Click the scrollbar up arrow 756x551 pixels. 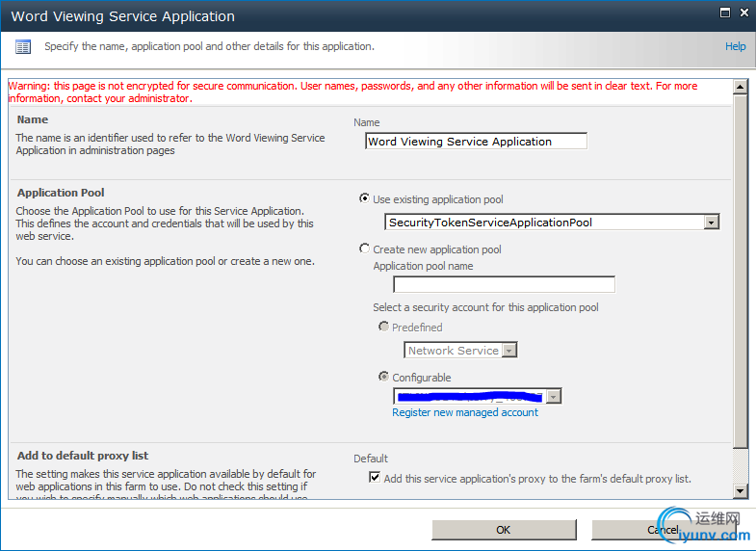[740, 88]
